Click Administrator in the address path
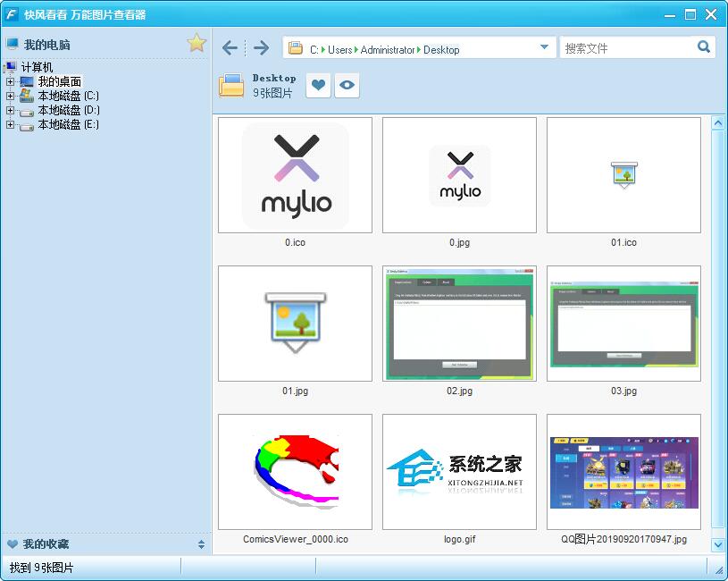The height and width of the screenshot is (581, 728). tap(388, 50)
